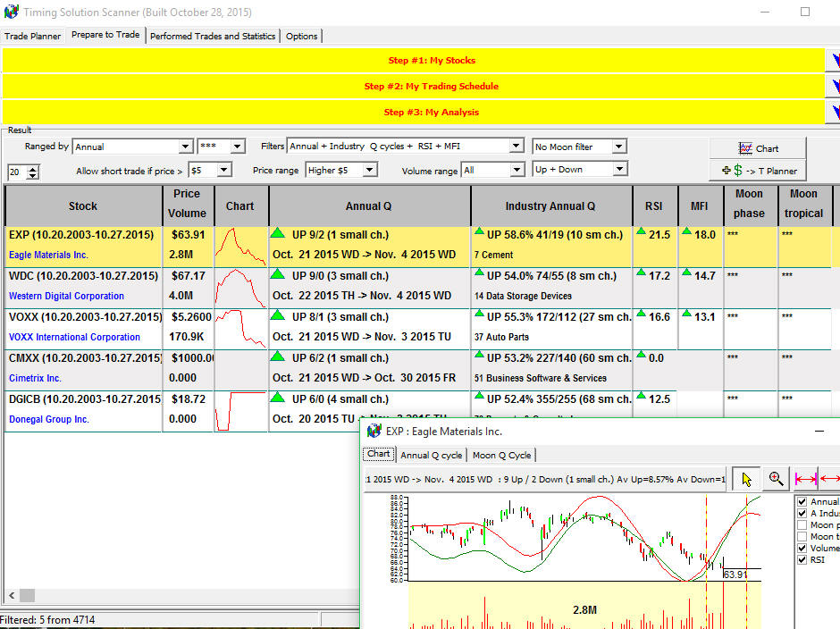This screenshot has width=840, height=629.
Task: Select the Prepare to Trade tab
Action: click(x=105, y=34)
